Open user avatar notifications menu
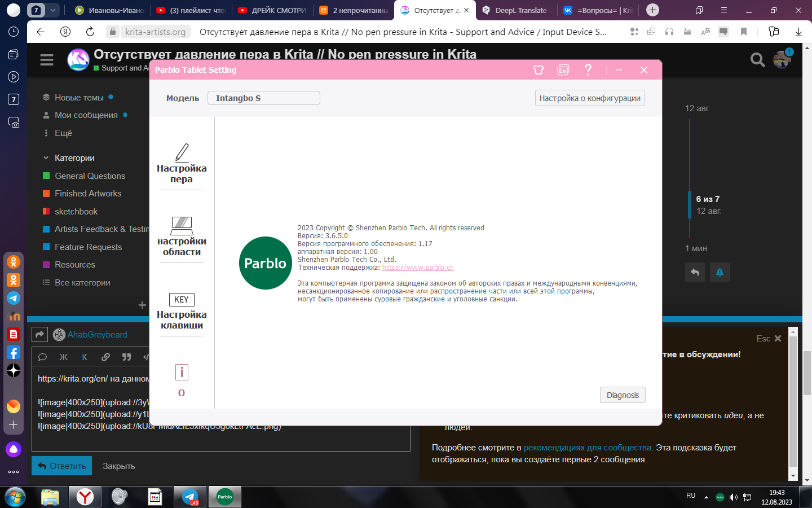Screen dimensions: 812x508 [782, 59]
